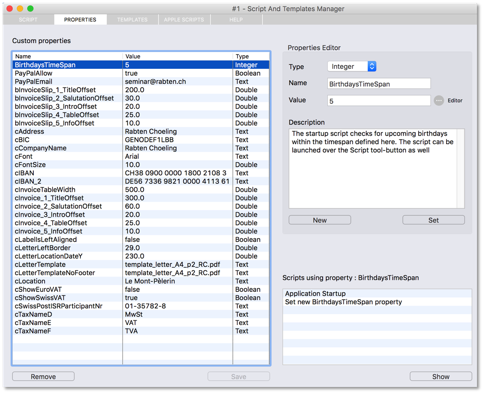
Task: Select bInvoiceSlip_5_InfoOffset row
Action: click(141, 123)
